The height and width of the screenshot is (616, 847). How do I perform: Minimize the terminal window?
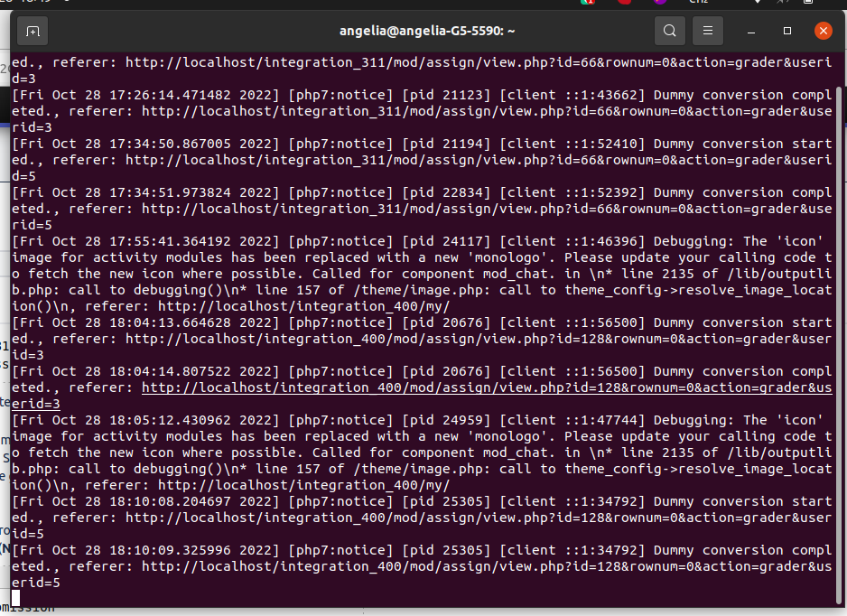751,32
